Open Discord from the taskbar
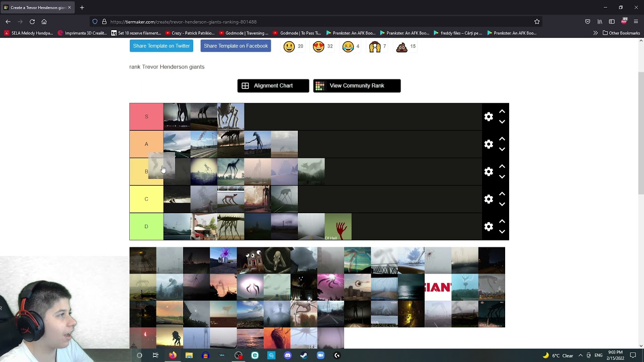The image size is (644, 362). click(x=288, y=355)
